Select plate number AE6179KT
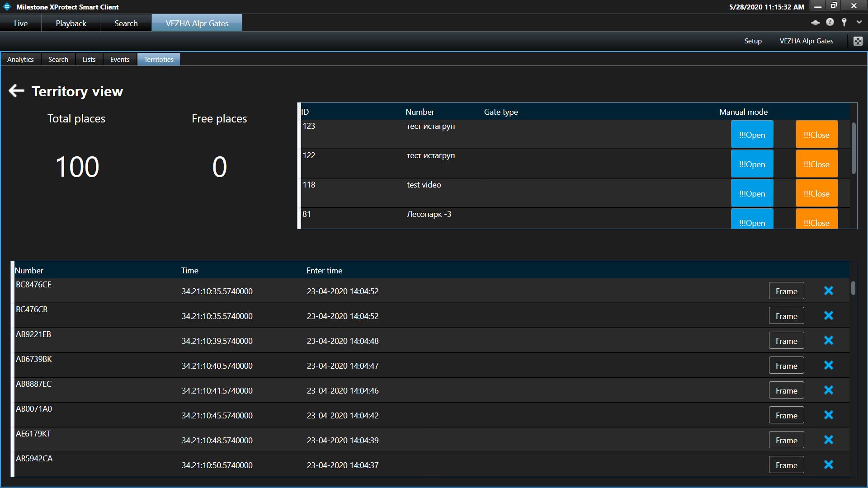This screenshot has width=868, height=488. tap(33, 433)
